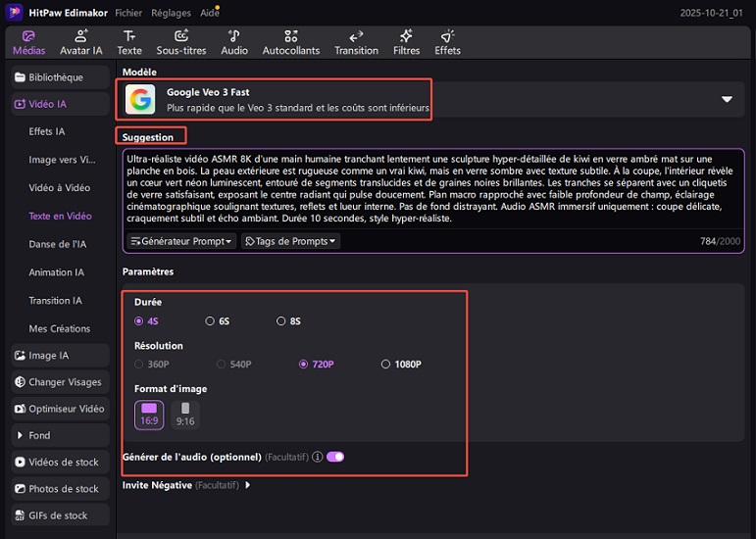Screen dimensions: 756x539
Task: Expand the Invite Négative section
Action: point(248,485)
